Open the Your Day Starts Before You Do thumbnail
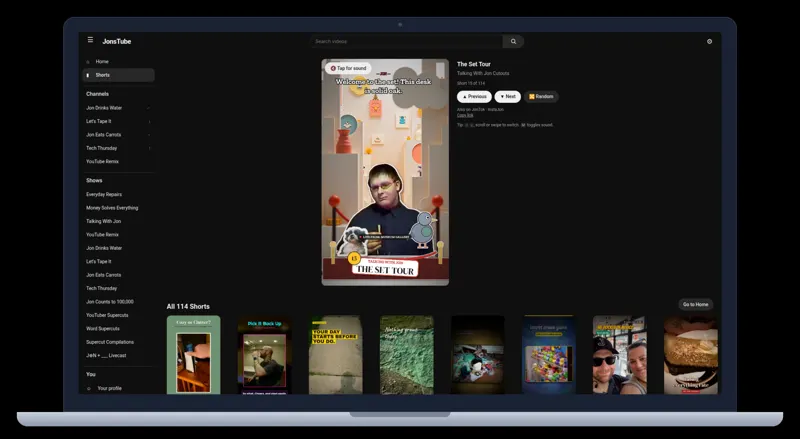The image size is (800, 439). click(336, 355)
